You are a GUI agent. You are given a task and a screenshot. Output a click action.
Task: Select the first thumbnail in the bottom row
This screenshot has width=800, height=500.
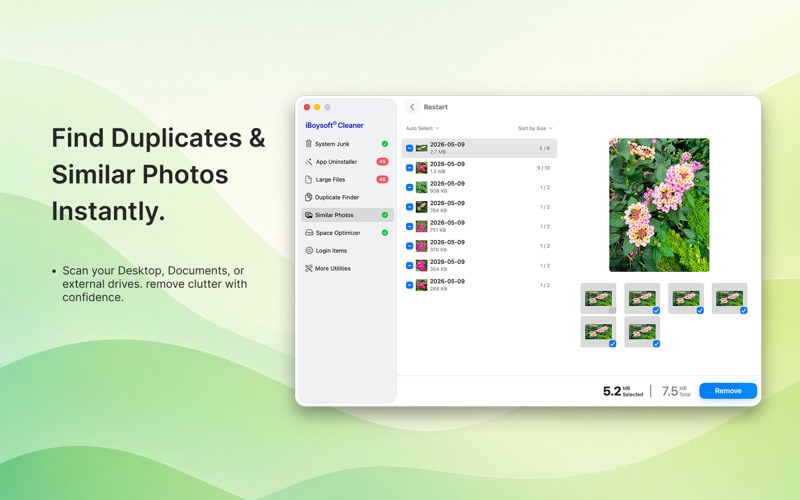(598, 332)
